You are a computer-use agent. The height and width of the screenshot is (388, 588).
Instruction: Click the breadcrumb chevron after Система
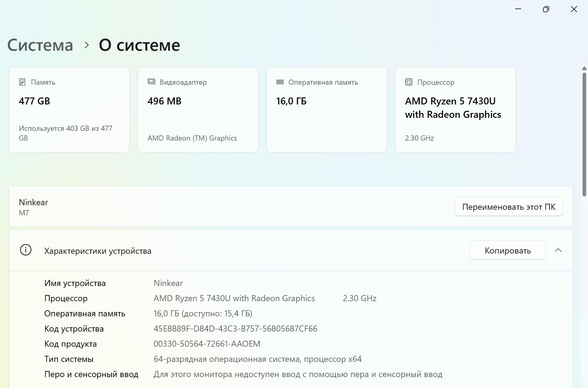[87, 45]
